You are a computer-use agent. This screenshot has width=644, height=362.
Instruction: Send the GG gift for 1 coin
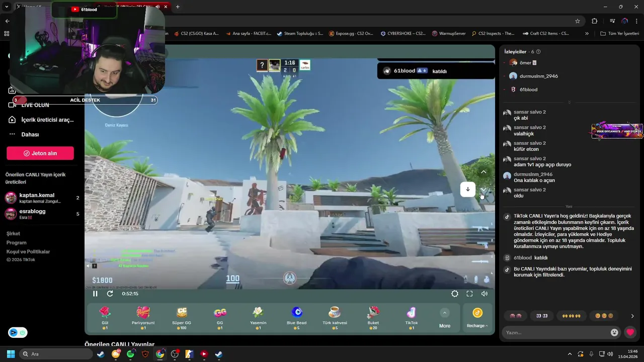tap(220, 317)
